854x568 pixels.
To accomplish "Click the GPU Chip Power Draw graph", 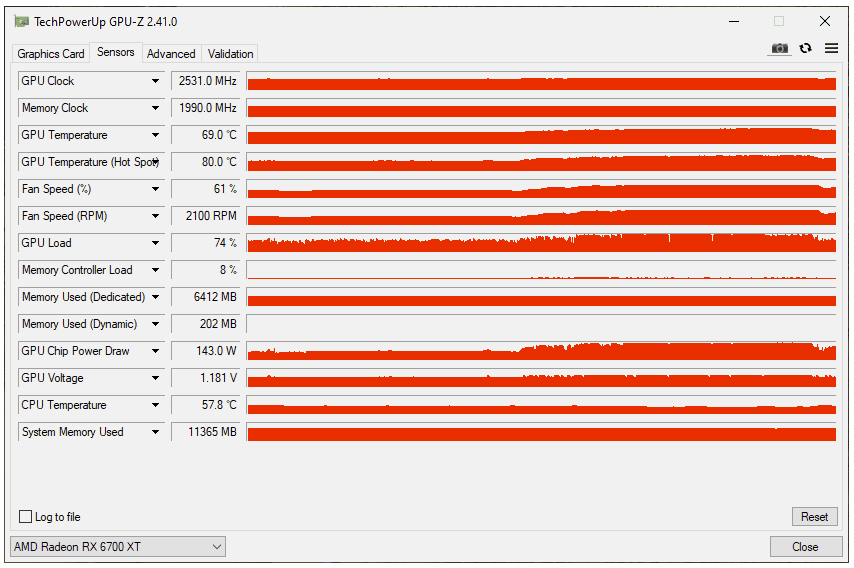I will coord(541,351).
